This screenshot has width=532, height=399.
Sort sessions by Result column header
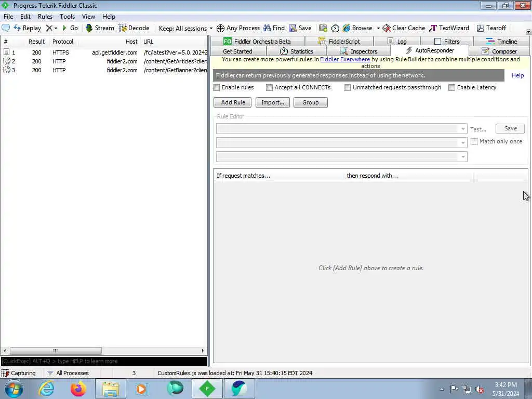tap(36, 42)
